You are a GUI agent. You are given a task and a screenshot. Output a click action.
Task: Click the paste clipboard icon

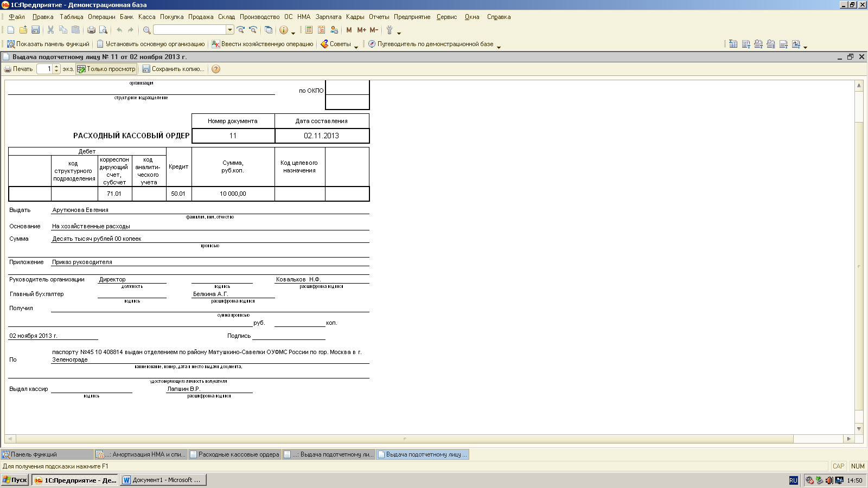[75, 30]
